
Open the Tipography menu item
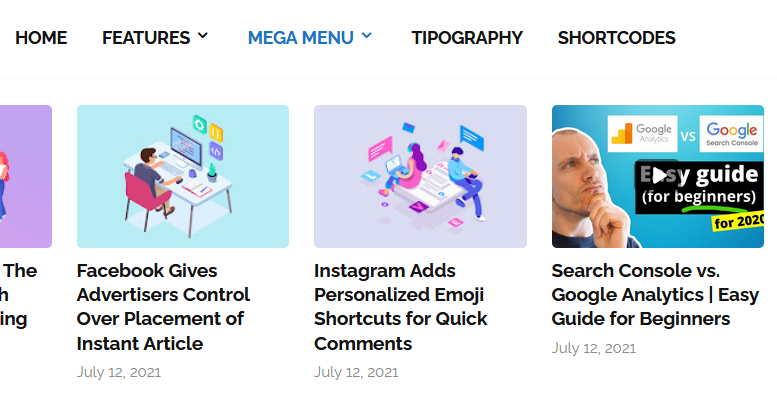click(467, 38)
